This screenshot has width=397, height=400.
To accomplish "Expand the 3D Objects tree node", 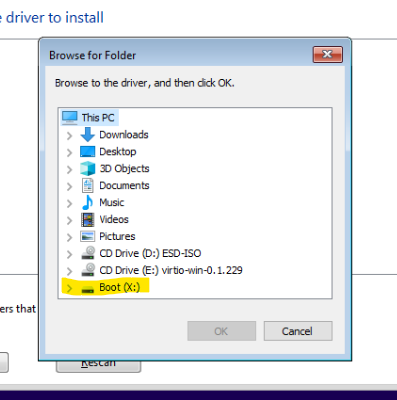I will (x=69, y=170).
